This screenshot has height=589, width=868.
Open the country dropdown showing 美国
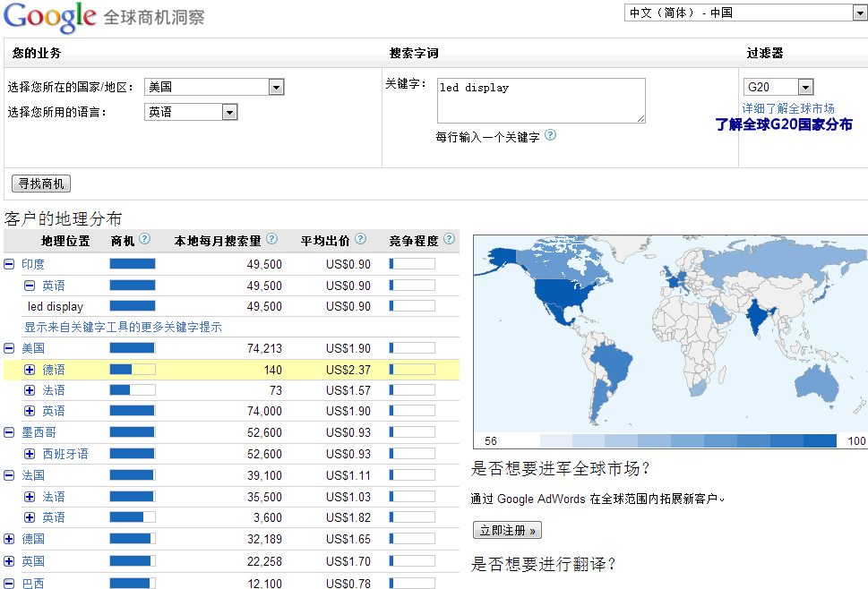tap(214, 87)
